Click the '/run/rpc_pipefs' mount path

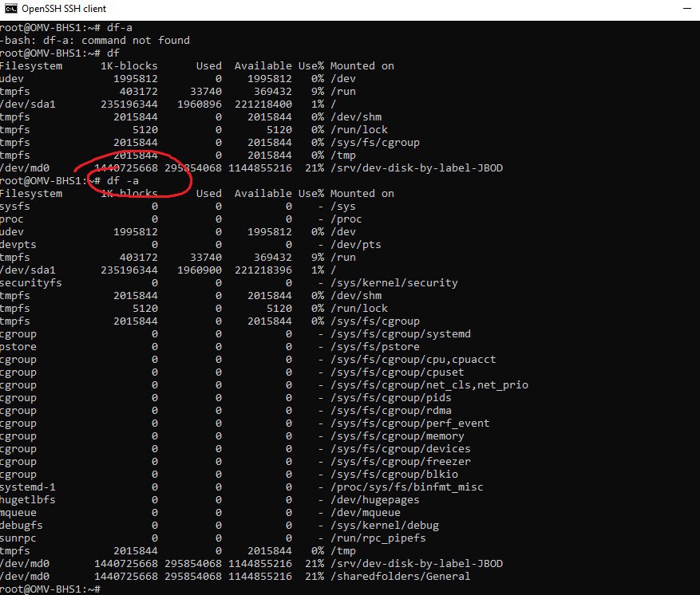pos(378,538)
